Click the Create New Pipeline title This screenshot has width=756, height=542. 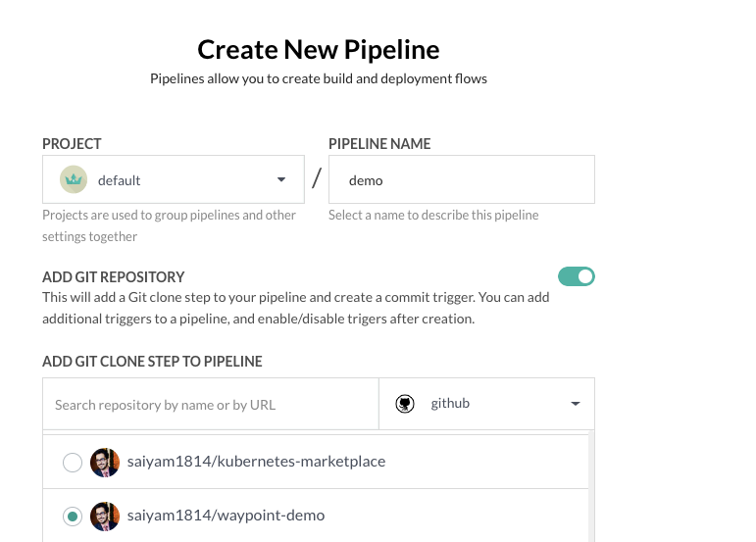coord(319,49)
